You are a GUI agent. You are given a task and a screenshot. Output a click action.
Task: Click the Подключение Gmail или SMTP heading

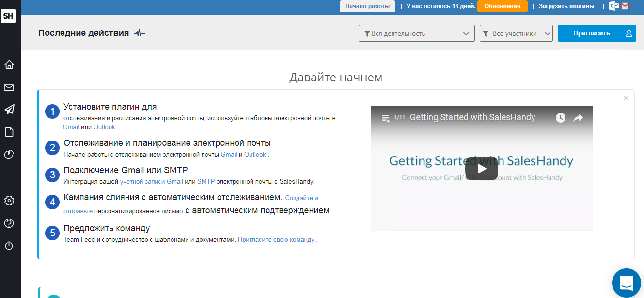click(126, 170)
